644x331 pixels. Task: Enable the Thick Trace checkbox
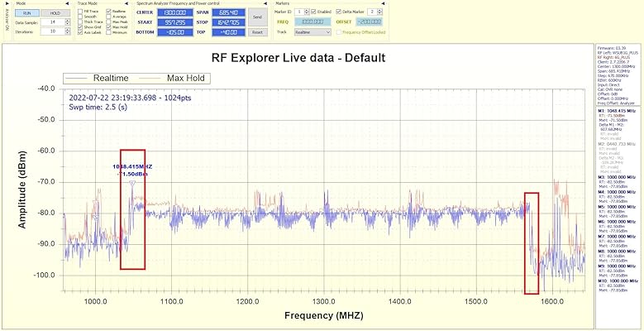click(x=80, y=22)
